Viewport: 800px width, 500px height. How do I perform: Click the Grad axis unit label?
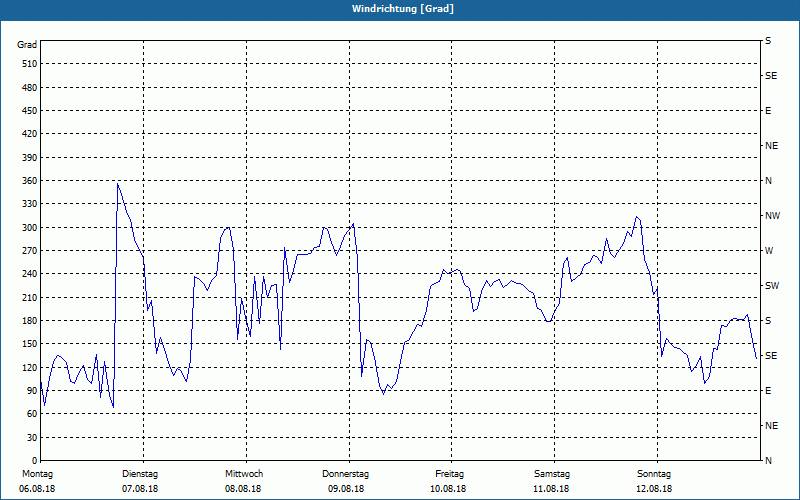(27, 45)
